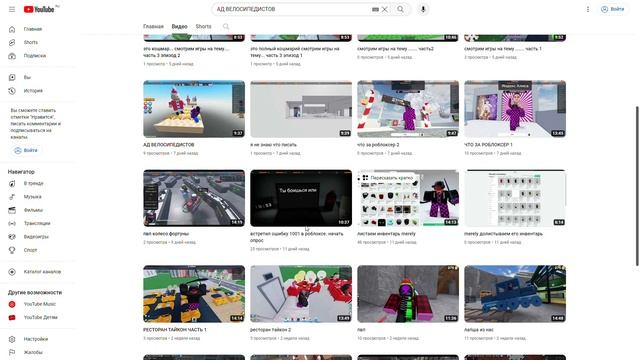This screenshot has width=640, height=360.
Task: Clear the search text with the X
Action: 384,9
